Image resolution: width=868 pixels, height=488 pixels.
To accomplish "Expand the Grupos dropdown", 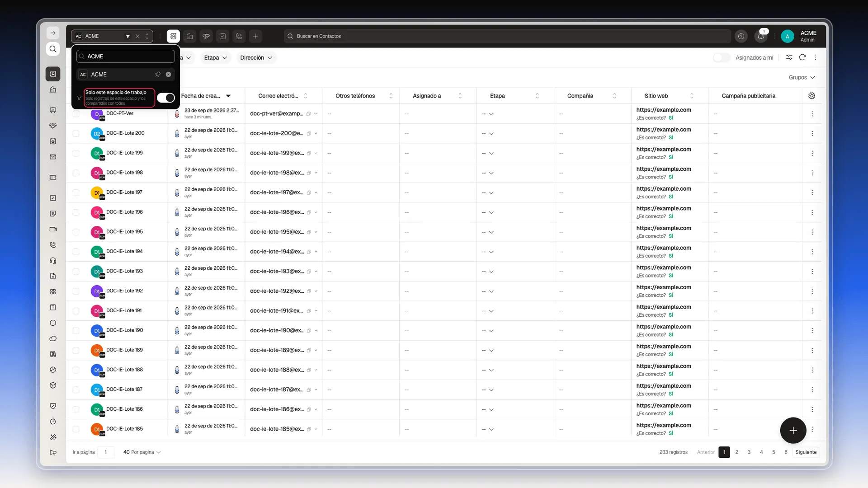I will [802, 77].
